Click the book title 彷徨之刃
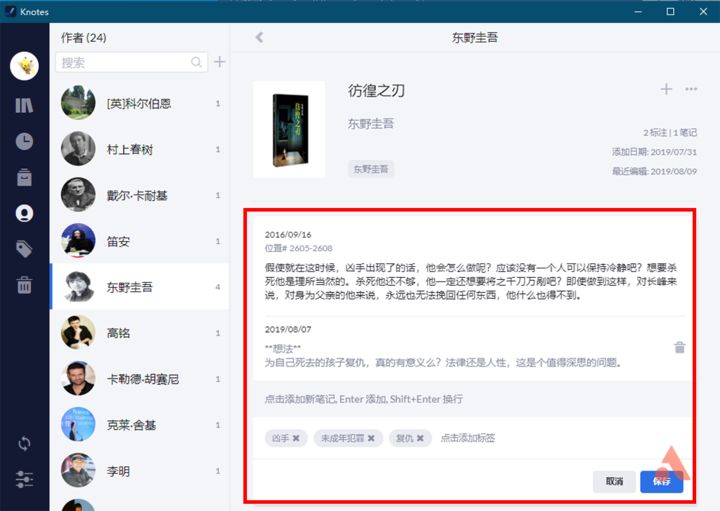The height and width of the screenshot is (511, 720). click(376, 91)
